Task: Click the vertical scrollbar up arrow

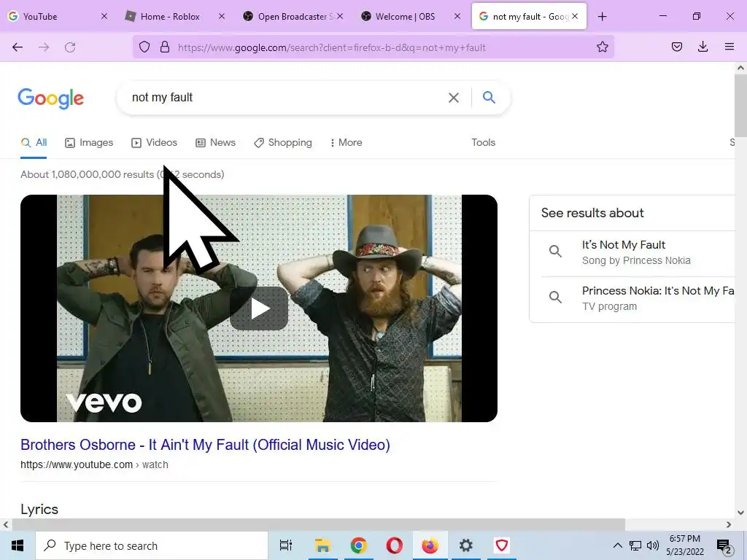Action: [x=740, y=68]
